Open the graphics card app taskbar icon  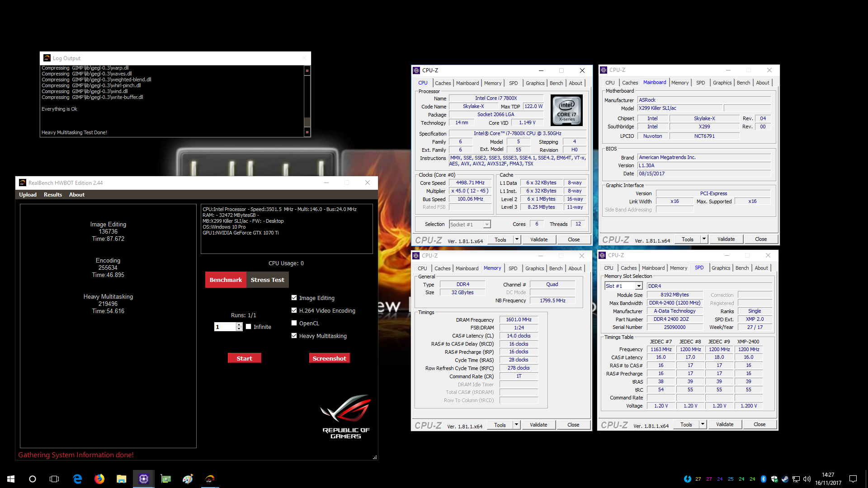(166, 479)
